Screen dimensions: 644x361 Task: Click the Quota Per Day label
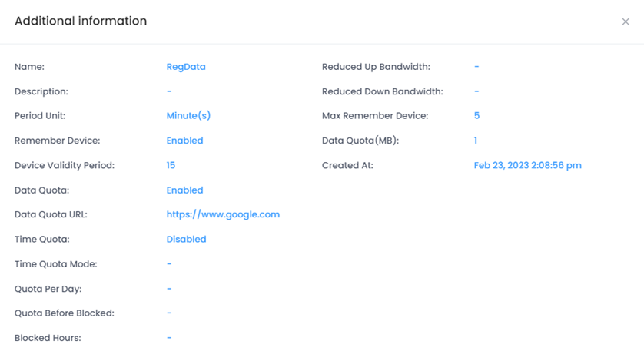click(x=48, y=289)
